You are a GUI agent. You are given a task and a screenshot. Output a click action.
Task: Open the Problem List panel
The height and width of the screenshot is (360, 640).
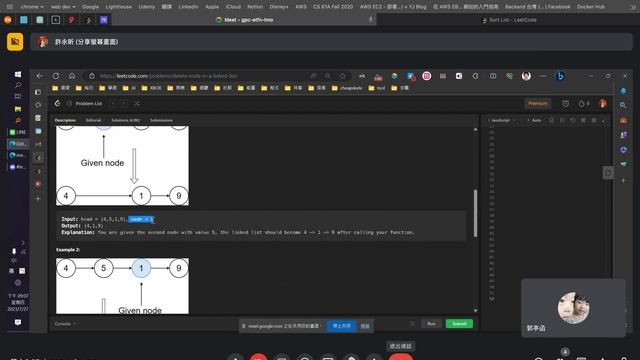click(84, 104)
